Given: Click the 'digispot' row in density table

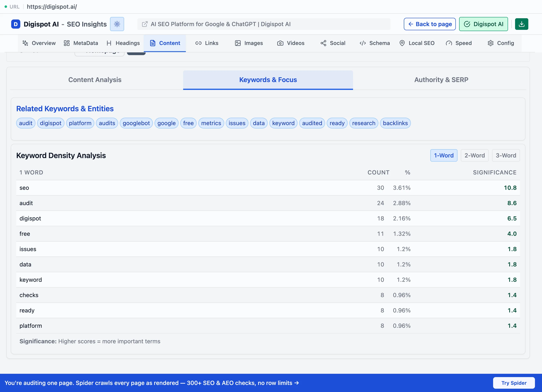Looking at the screenshot, I should click(x=268, y=218).
